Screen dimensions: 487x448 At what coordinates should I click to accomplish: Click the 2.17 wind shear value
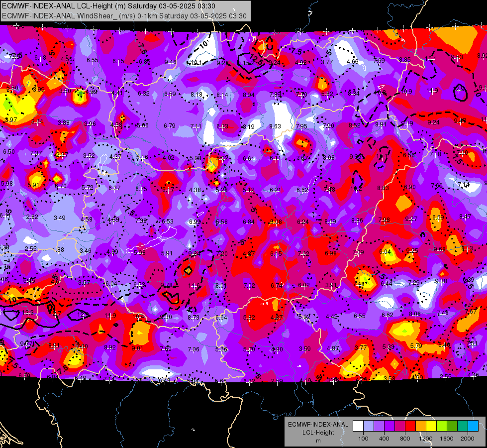point(62,154)
